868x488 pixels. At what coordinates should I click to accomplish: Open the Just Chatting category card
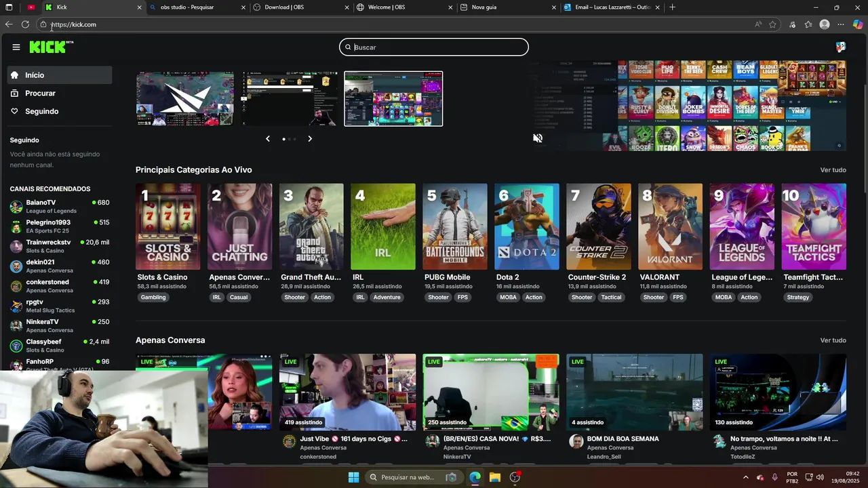pos(240,226)
